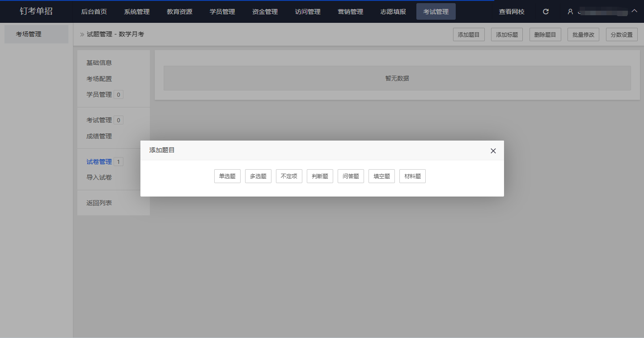Screen dimensions: 644x338
Task: Choose 不定项 question type
Action: pyautogui.click(x=289, y=176)
